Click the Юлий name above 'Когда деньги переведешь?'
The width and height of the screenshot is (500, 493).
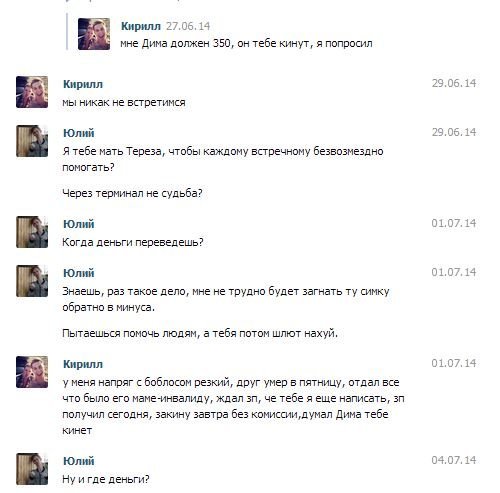tap(79, 224)
